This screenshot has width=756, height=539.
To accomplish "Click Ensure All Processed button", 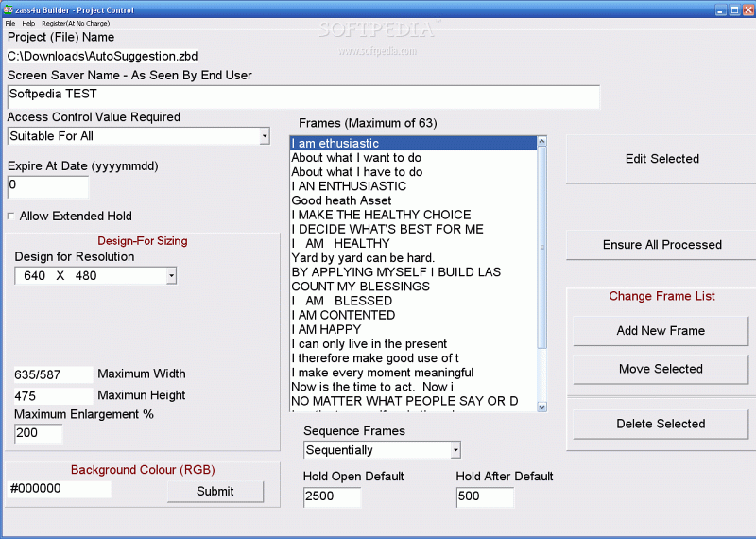I will point(661,245).
